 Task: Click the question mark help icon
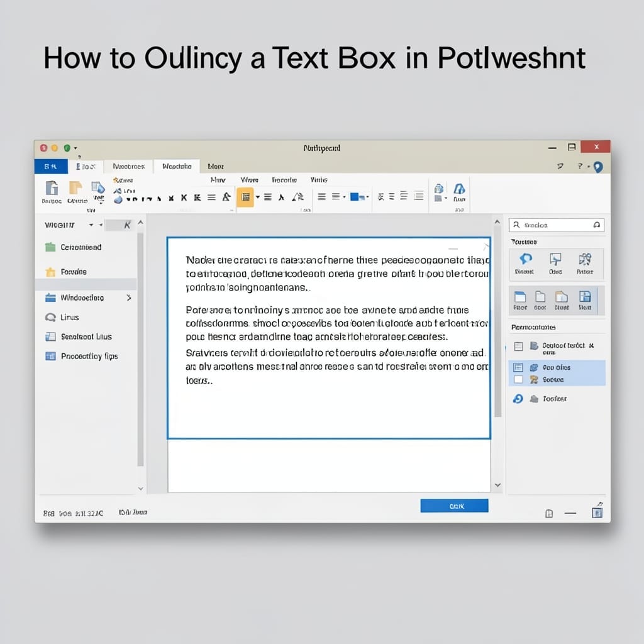pos(580,166)
